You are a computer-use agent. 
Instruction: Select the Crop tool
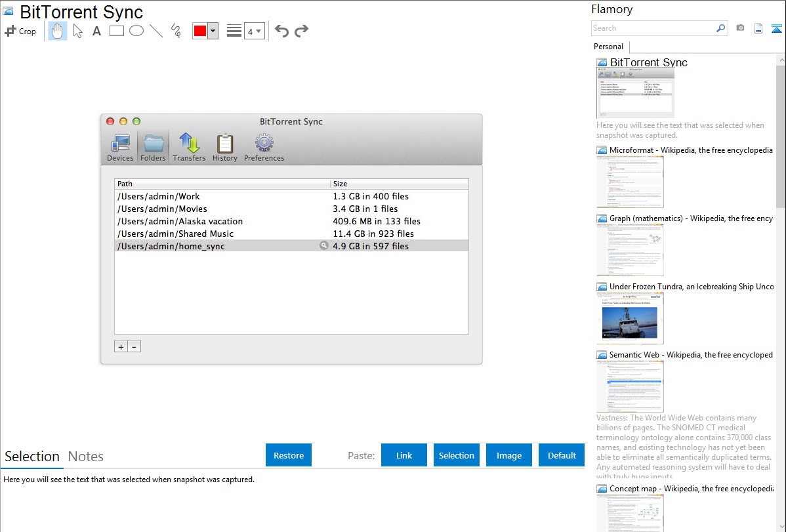(20, 31)
